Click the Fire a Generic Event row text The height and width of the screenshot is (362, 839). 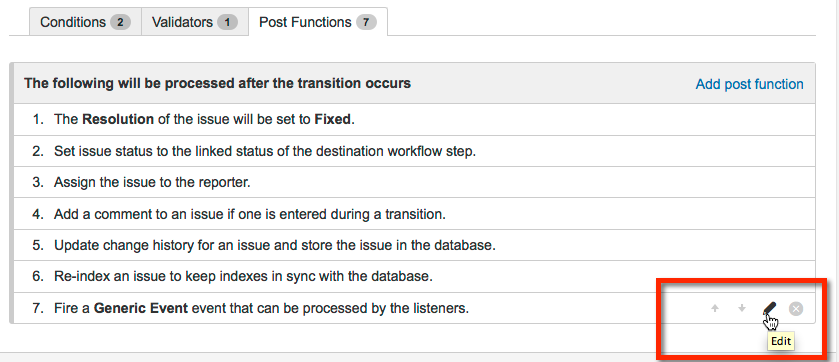coord(261,309)
